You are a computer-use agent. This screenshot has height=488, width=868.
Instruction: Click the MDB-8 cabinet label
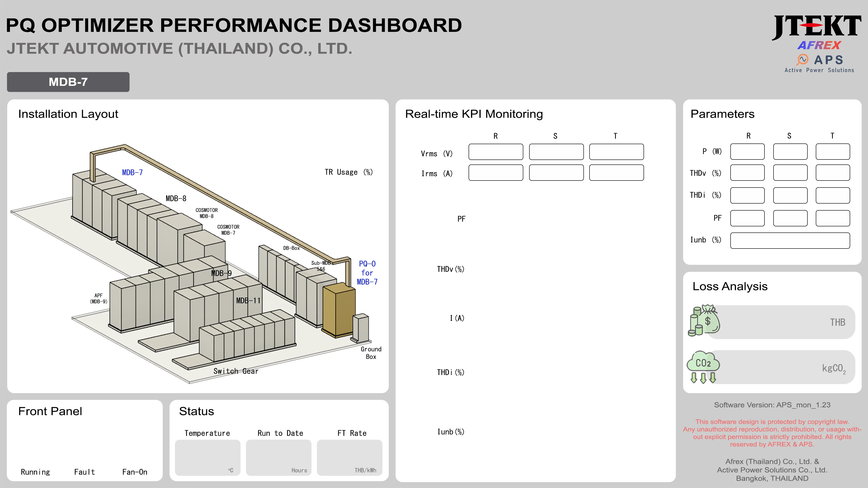176,198
